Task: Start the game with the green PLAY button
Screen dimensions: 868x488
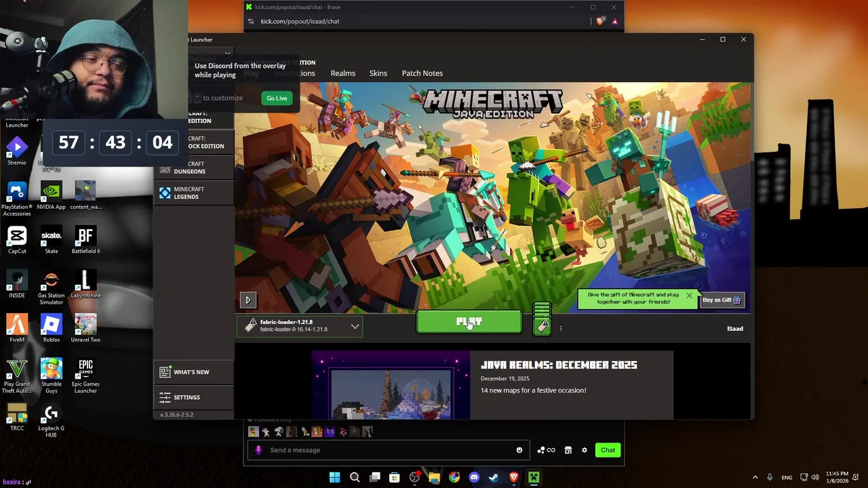Action: pyautogui.click(x=469, y=323)
